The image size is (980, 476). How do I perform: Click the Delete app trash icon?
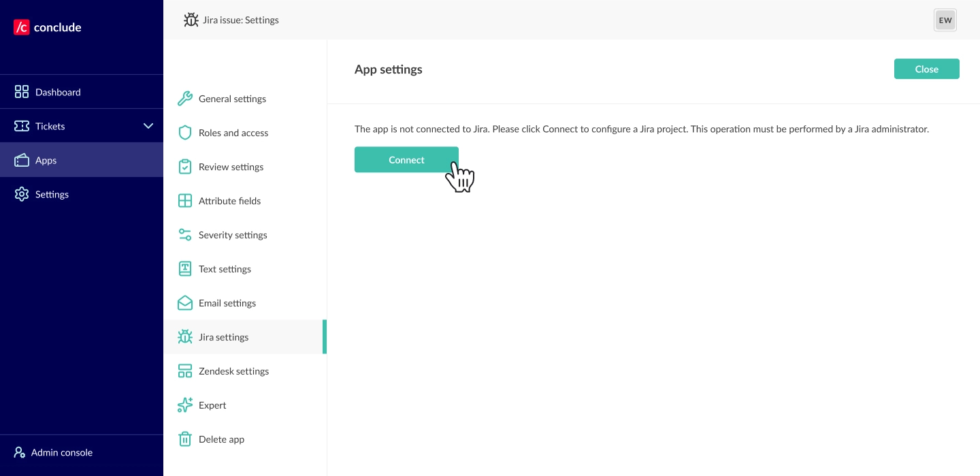[185, 439]
